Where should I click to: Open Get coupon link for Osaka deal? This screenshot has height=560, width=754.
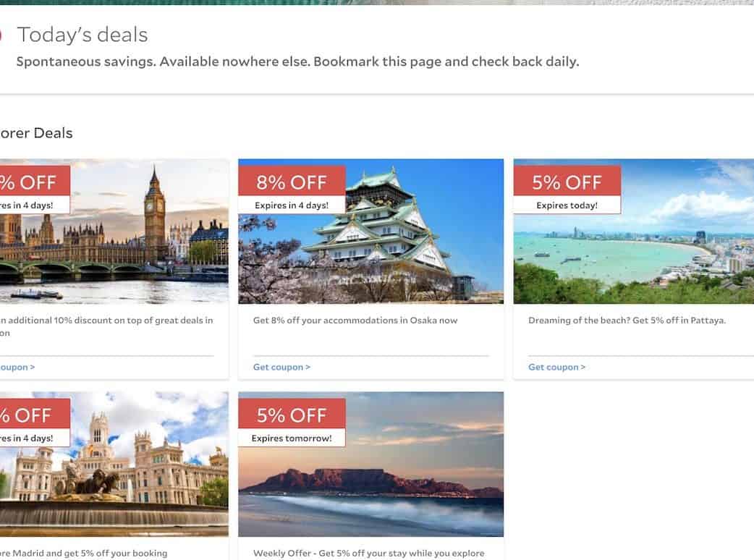(x=281, y=368)
